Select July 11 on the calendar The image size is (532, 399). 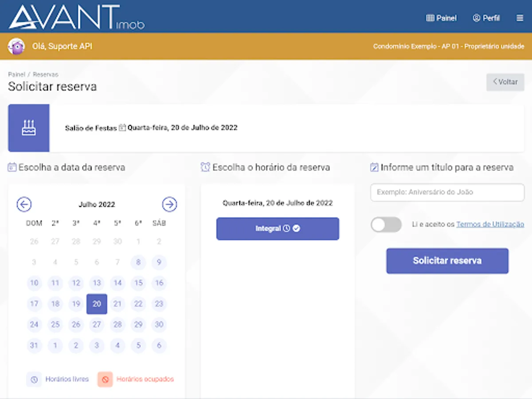(x=55, y=283)
